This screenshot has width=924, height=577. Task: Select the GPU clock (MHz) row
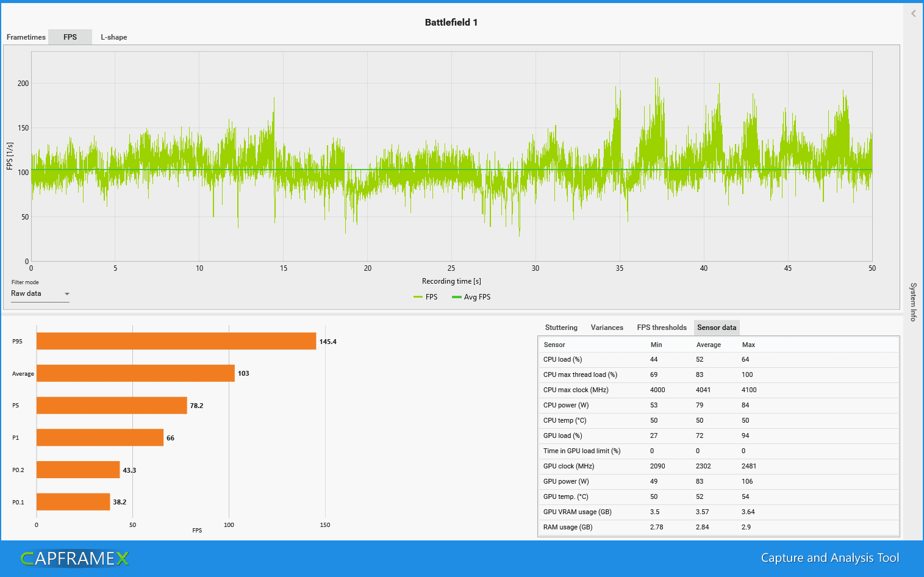click(718, 467)
